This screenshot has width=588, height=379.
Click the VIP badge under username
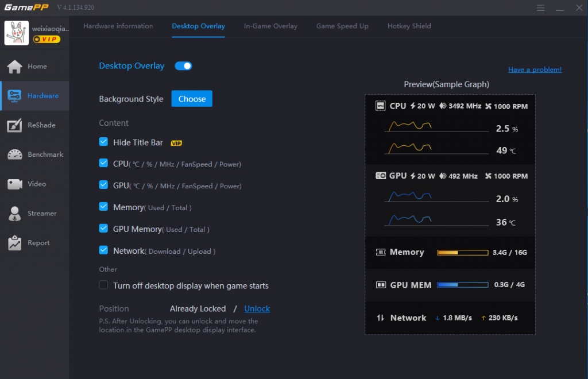click(47, 39)
